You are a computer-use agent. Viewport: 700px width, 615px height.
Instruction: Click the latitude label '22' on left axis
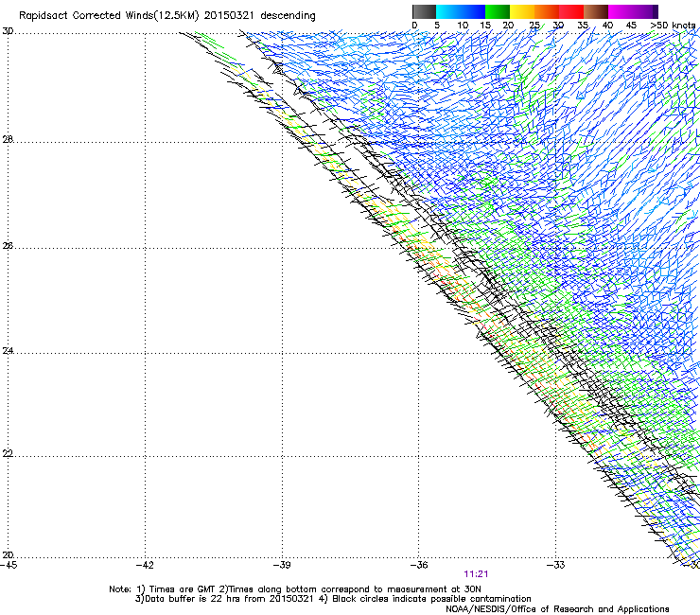(x=8, y=454)
